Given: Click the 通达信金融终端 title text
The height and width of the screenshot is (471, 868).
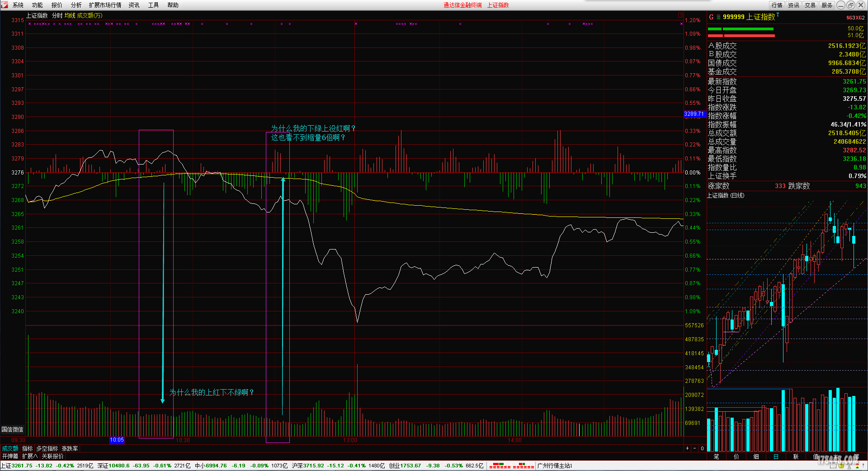Looking at the screenshot, I should [x=462, y=5].
